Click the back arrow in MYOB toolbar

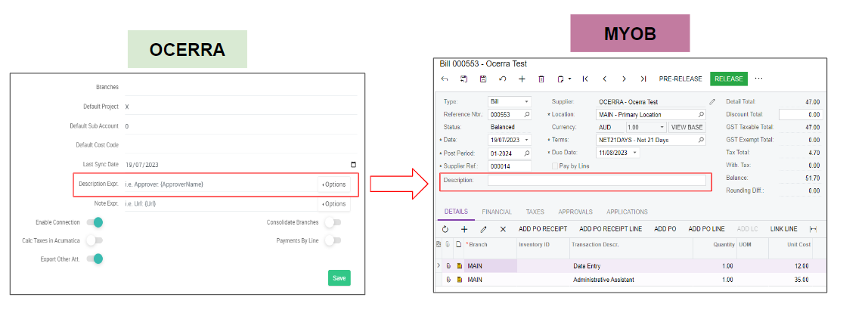(445, 79)
